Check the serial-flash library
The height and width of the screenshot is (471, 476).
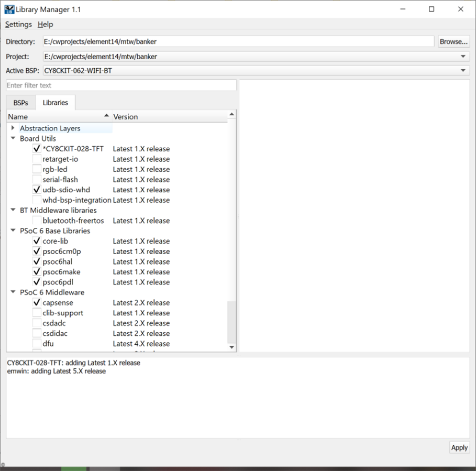click(37, 180)
